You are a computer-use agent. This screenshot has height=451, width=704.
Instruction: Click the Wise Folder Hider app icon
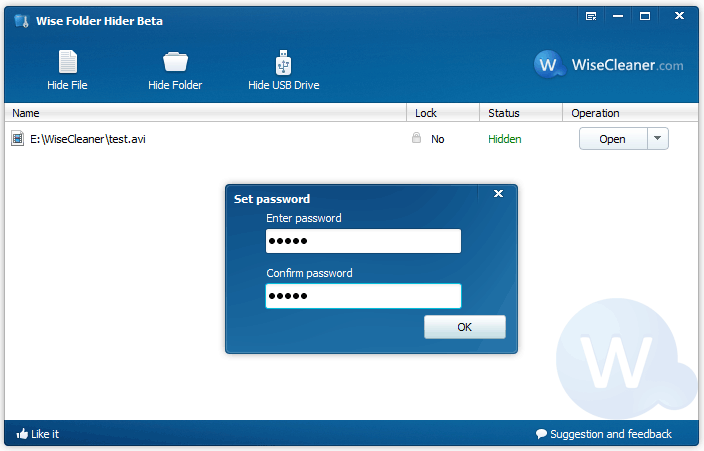coord(22,21)
